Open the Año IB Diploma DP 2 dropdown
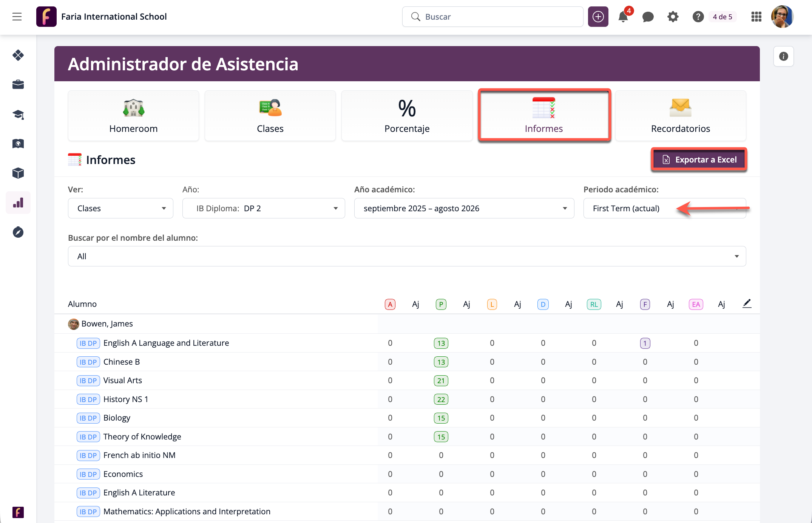This screenshot has width=812, height=523. 264,208
